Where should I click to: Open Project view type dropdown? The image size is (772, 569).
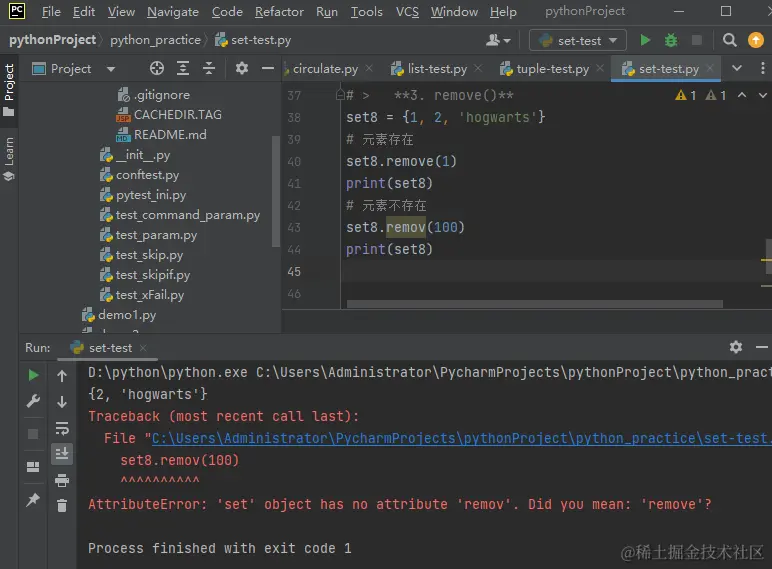(111, 69)
